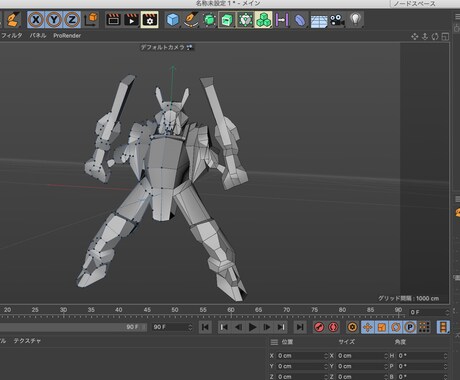Open the orange filmstrip timeline icon

click(443, 327)
